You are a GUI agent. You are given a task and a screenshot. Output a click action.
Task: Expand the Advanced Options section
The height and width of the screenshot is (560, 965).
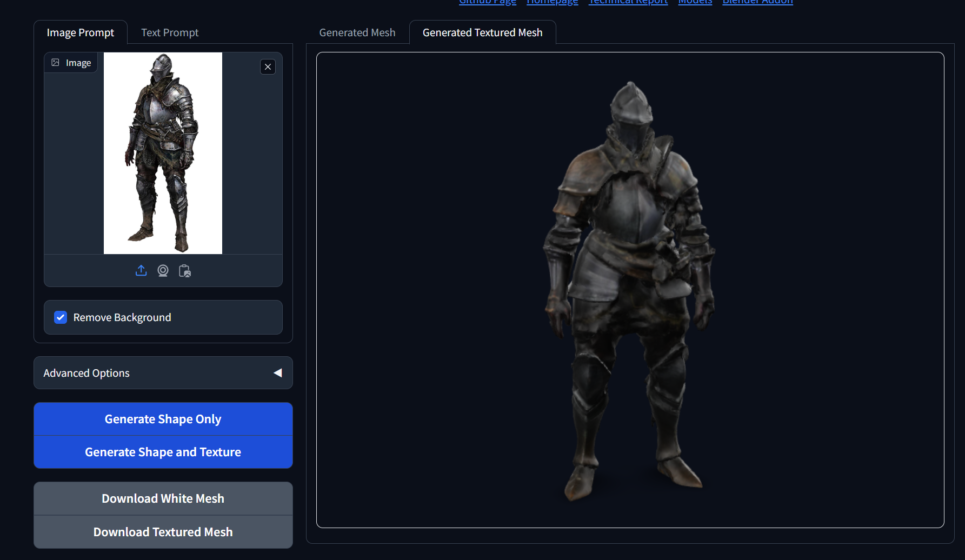tap(163, 373)
